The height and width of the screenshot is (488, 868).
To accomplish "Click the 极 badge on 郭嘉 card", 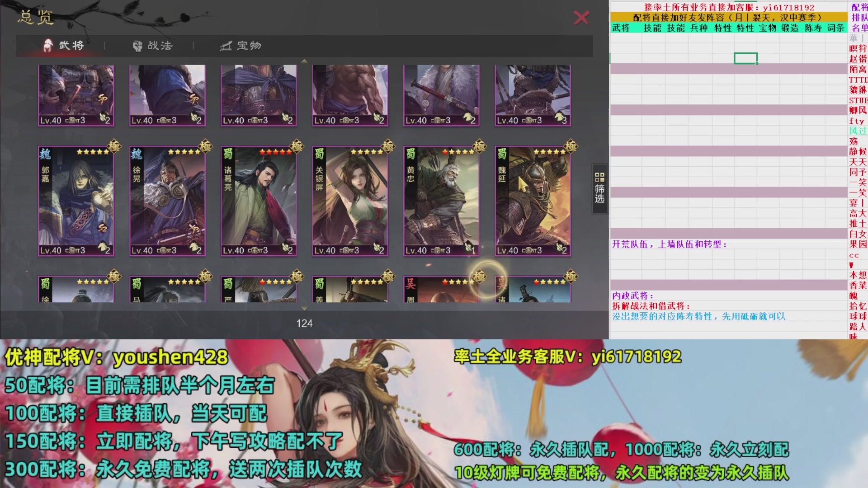I will (x=114, y=146).
